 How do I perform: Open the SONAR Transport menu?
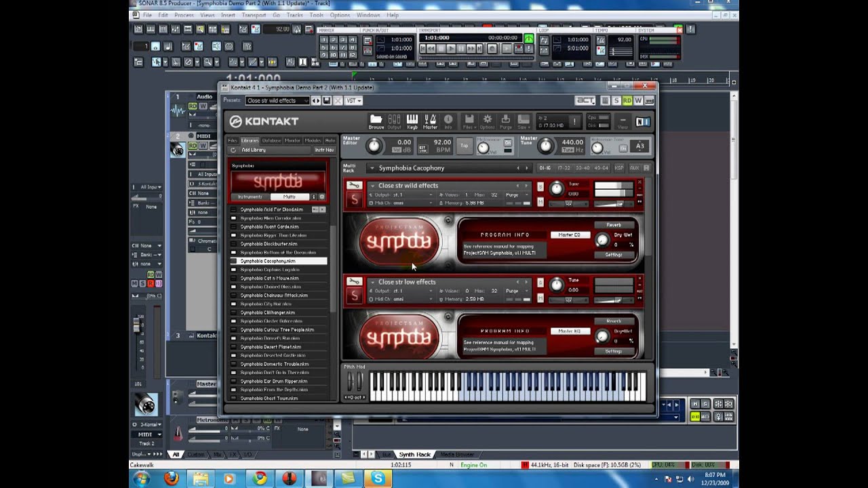click(254, 15)
